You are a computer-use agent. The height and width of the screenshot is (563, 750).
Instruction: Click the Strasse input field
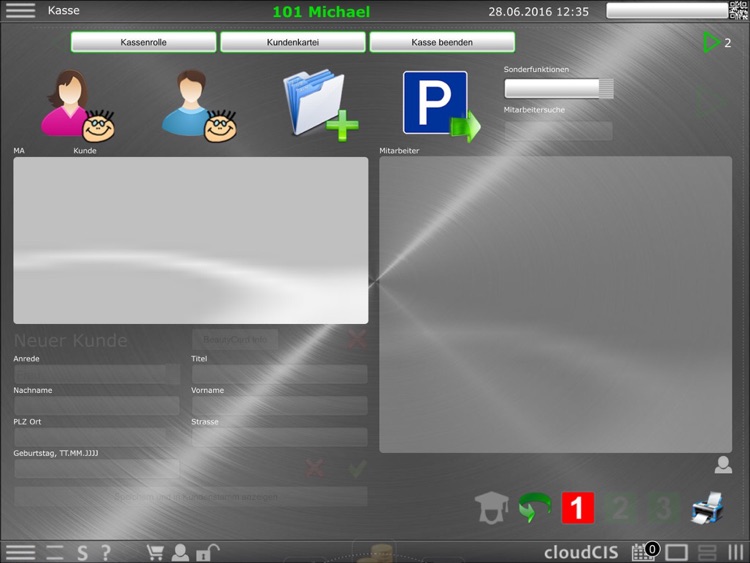[279, 437]
